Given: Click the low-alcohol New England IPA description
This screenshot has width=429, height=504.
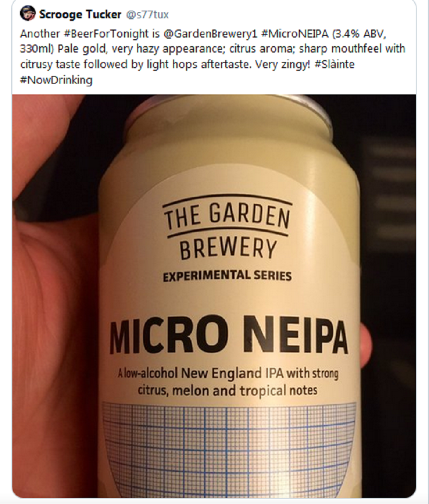Looking at the screenshot, I should pyautogui.click(x=228, y=382).
